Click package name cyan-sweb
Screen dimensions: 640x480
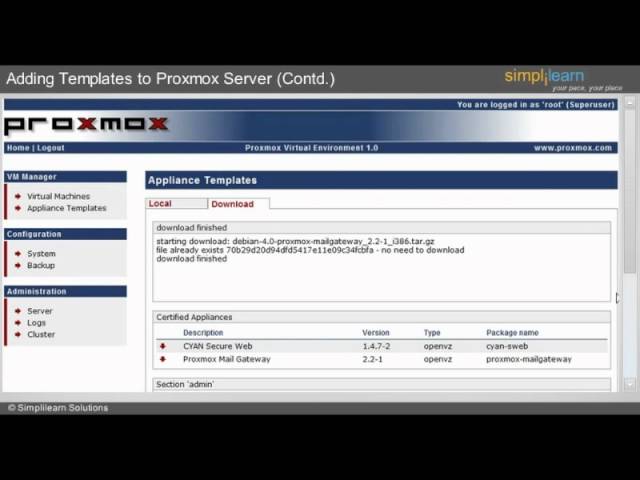[x=507, y=346]
